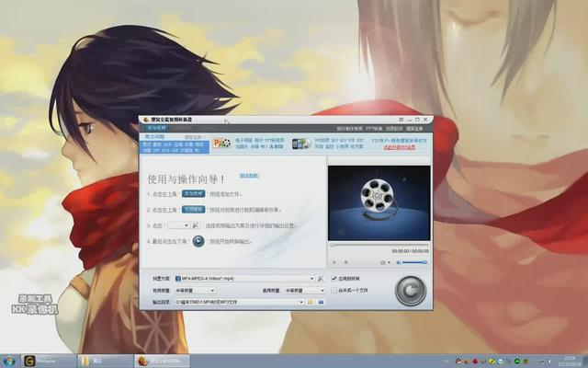Image resolution: width=588 pixels, height=368 pixels.
Task: Switch to the G application taskbar item
Action: tap(49, 361)
